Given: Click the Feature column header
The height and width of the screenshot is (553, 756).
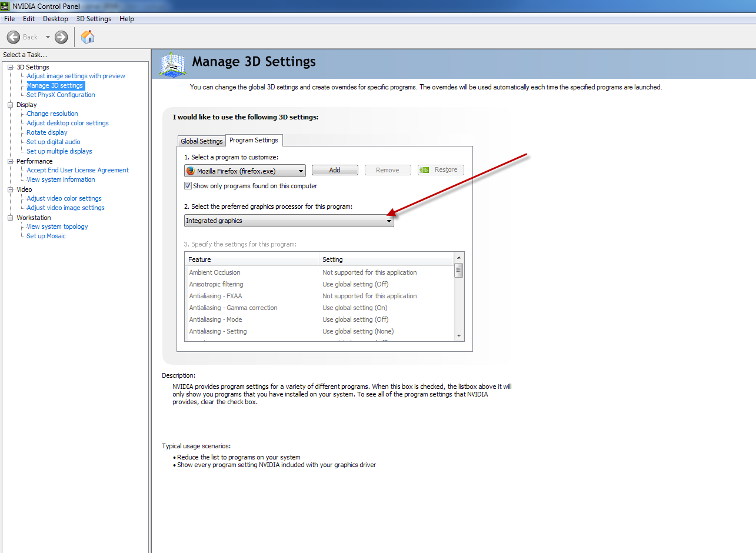Looking at the screenshot, I should click(x=252, y=259).
